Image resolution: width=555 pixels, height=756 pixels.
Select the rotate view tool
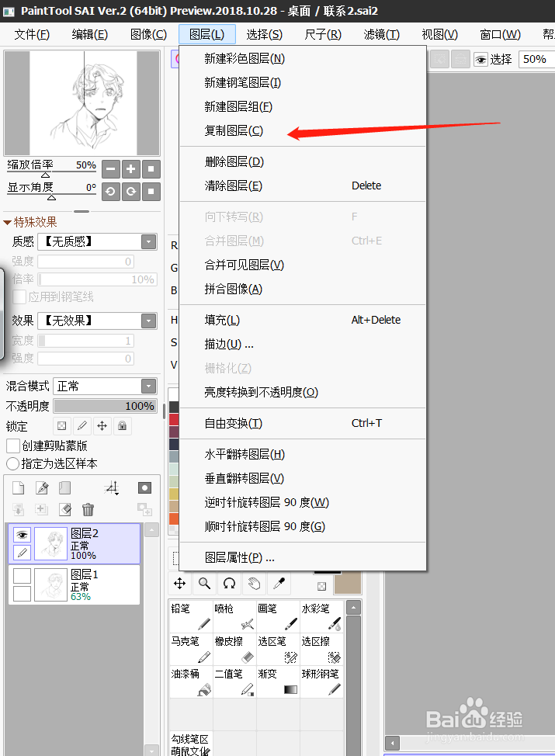click(x=230, y=584)
